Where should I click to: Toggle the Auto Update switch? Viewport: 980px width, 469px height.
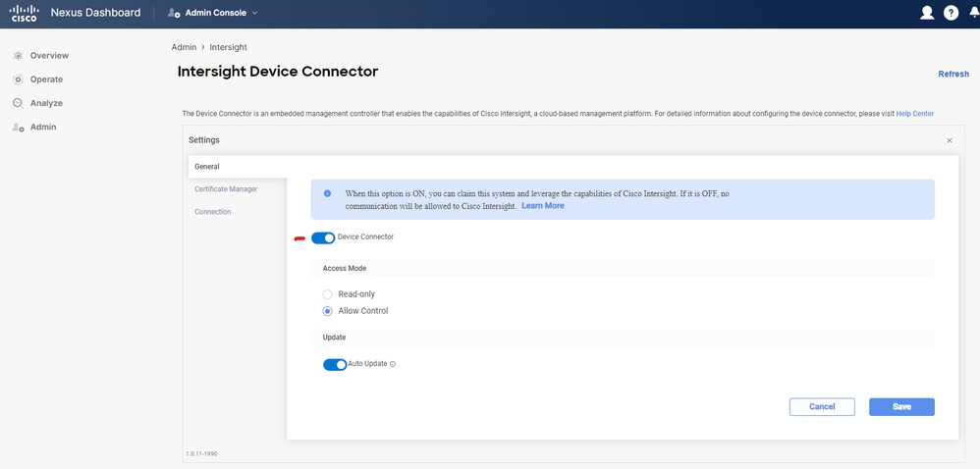pos(335,365)
